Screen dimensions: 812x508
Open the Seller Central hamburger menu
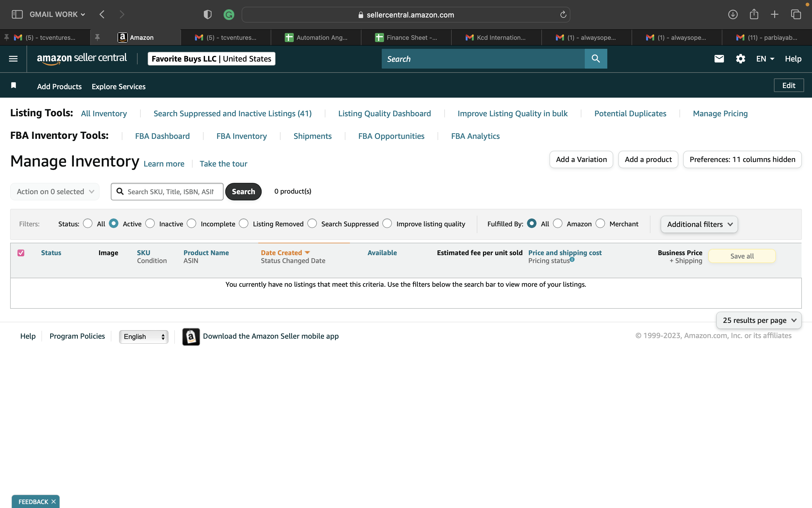(x=13, y=59)
